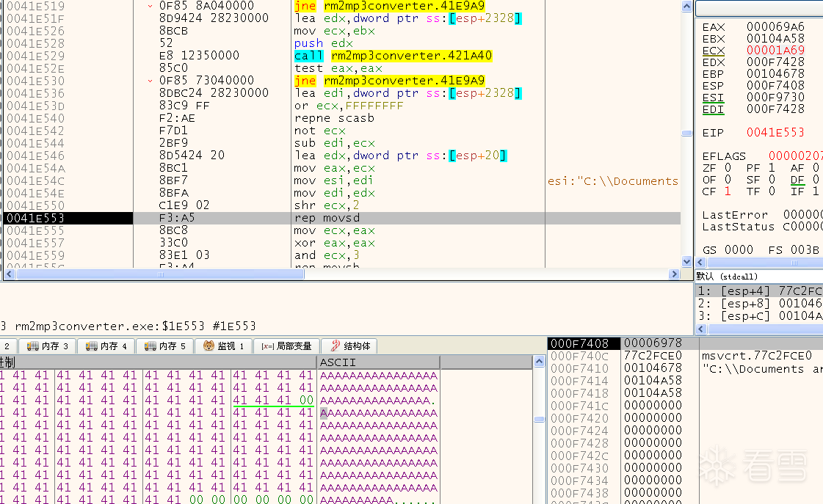Select call argument 1: [esp+4]
This screenshot has width=823, height=504.
click(759, 291)
